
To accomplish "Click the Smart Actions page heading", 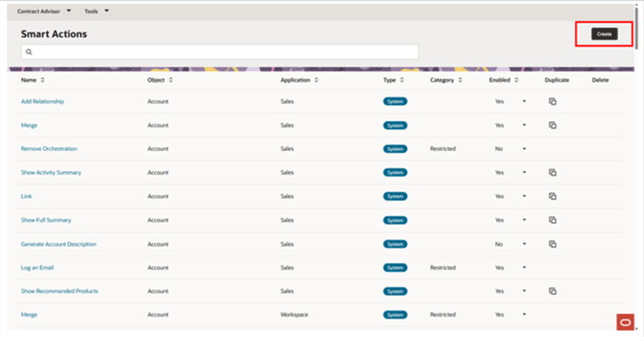I will point(54,34).
